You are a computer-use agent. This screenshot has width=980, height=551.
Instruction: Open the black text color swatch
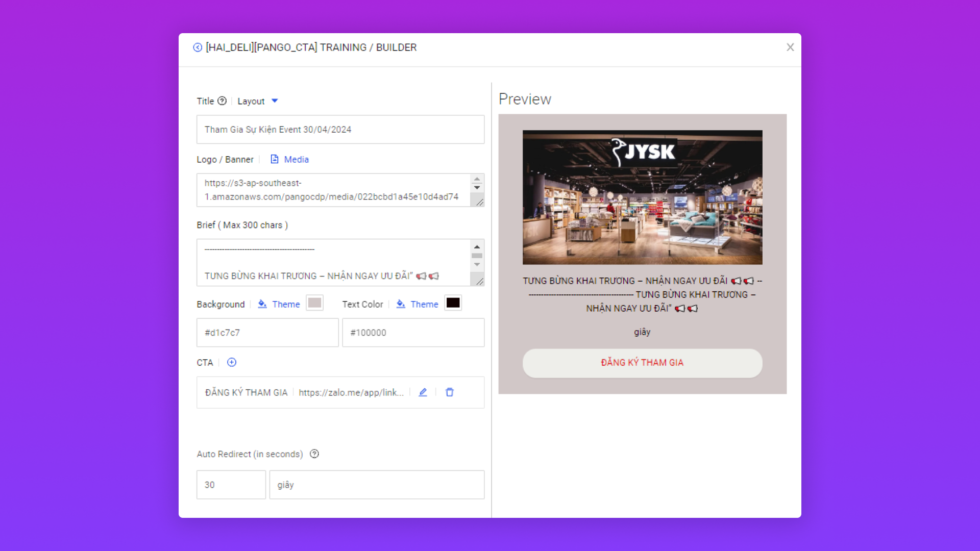click(x=453, y=303)
